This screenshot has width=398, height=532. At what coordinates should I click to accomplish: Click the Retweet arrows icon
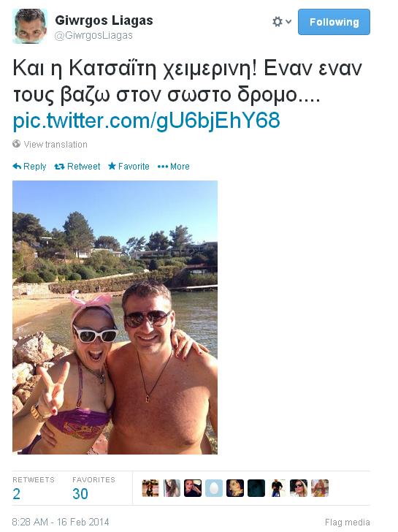pos(59,167)
